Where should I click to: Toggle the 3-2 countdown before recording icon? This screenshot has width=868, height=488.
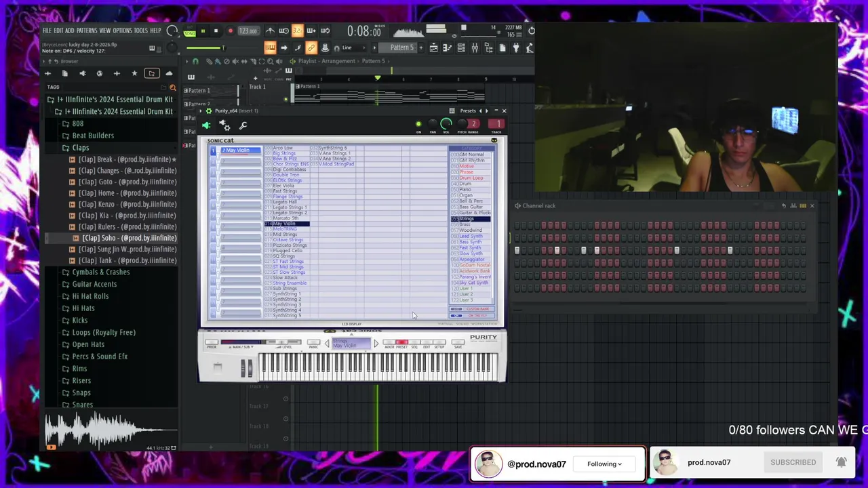coord(297,31)
